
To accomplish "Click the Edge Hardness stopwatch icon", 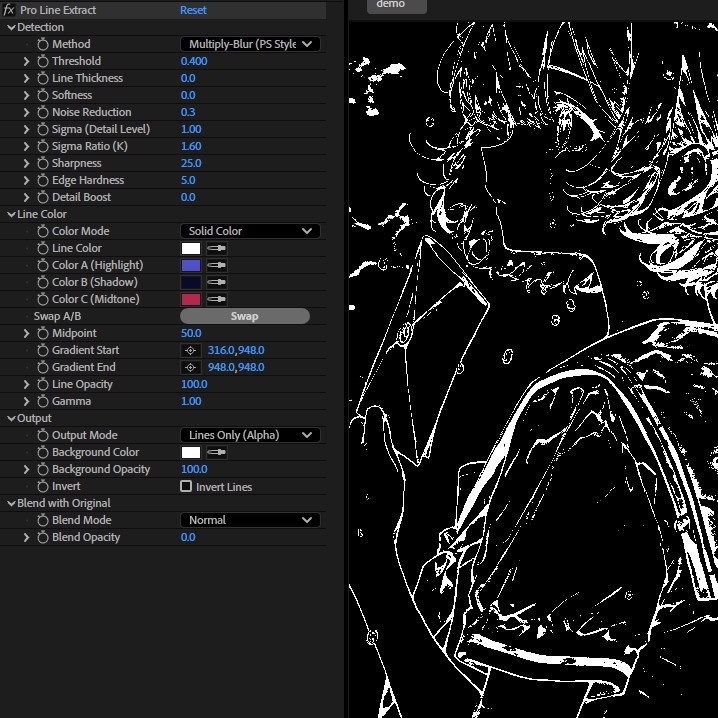I will click(43, 180).
